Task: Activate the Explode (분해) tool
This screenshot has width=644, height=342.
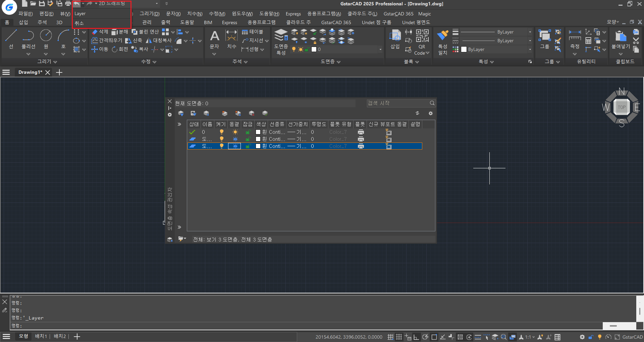Action: coord(120,32)
